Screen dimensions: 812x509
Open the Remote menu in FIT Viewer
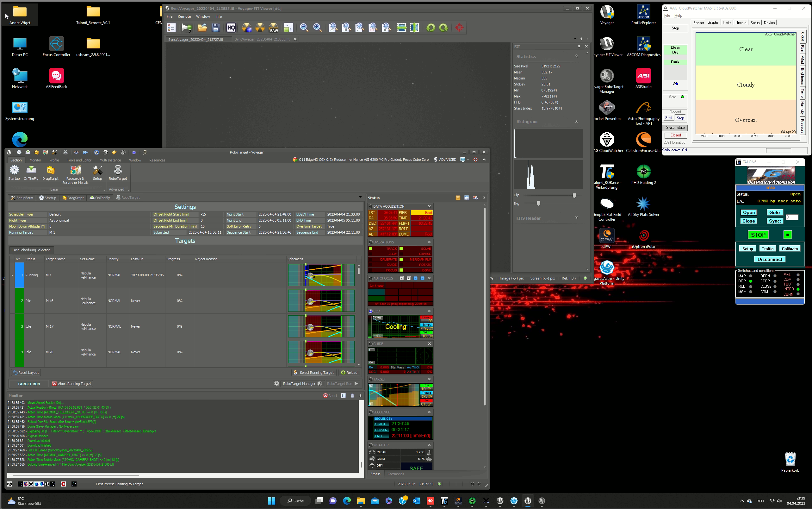tap(184, 16)
